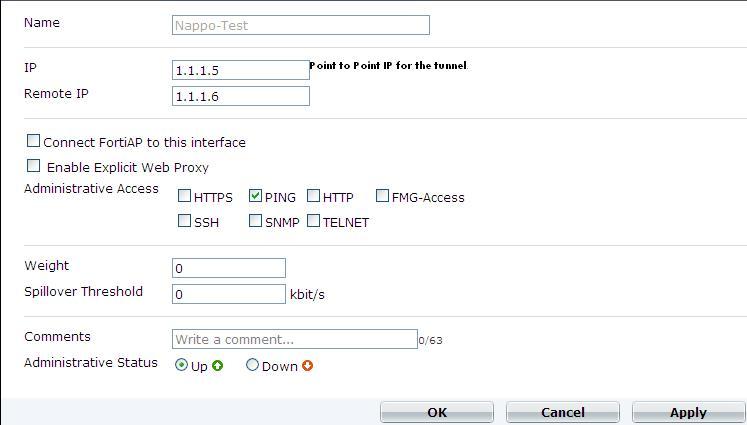
Task: Focus the Remote IP field
Action: (240, 96)
